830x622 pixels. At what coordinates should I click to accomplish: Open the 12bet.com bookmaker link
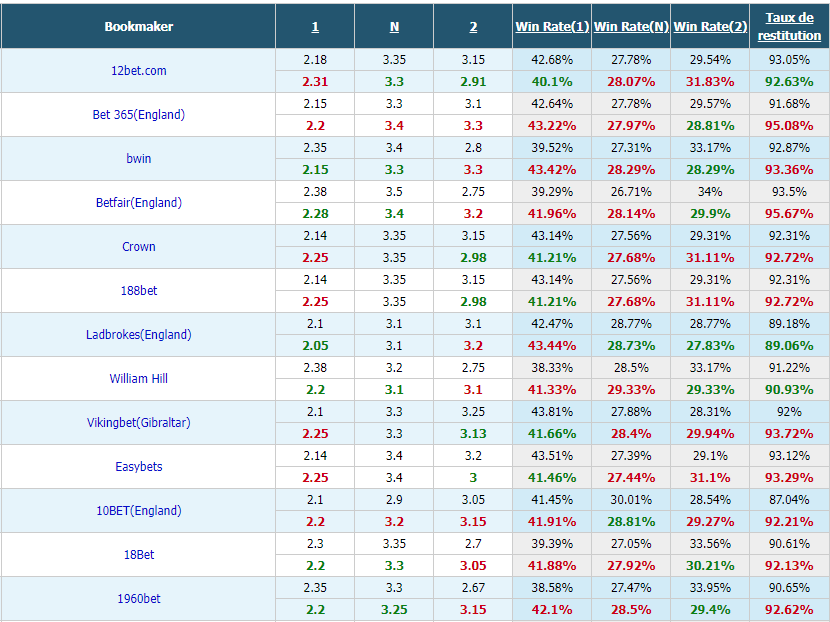pos(139,70)
